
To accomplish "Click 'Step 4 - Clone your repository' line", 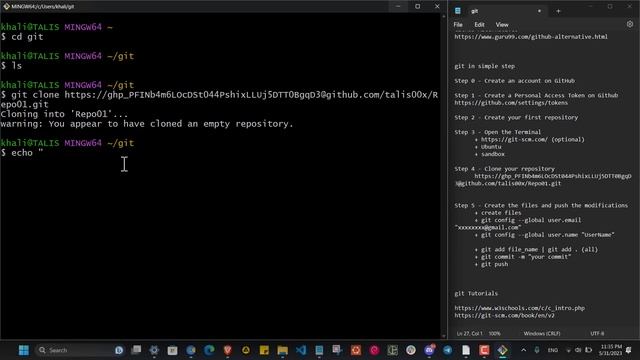I will (504, 169).
